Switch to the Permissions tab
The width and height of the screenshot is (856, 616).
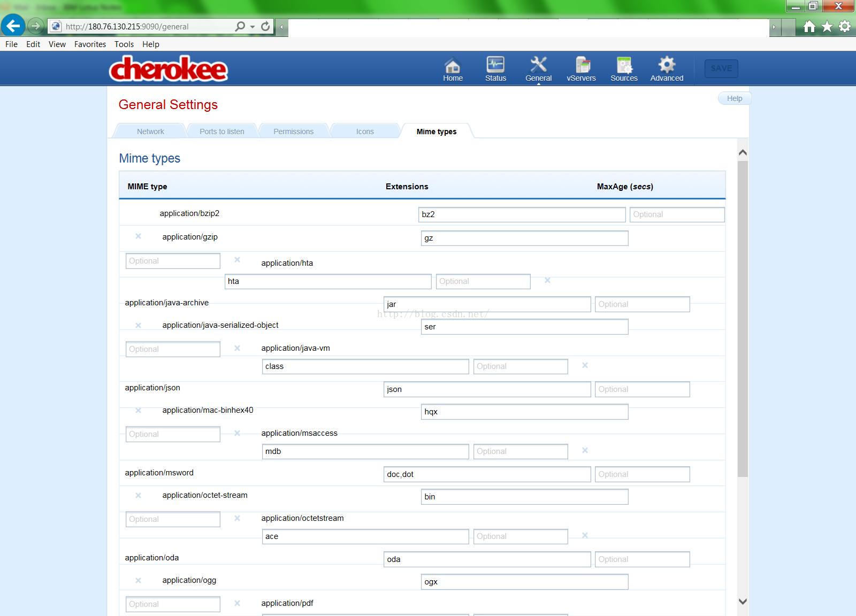293,132
